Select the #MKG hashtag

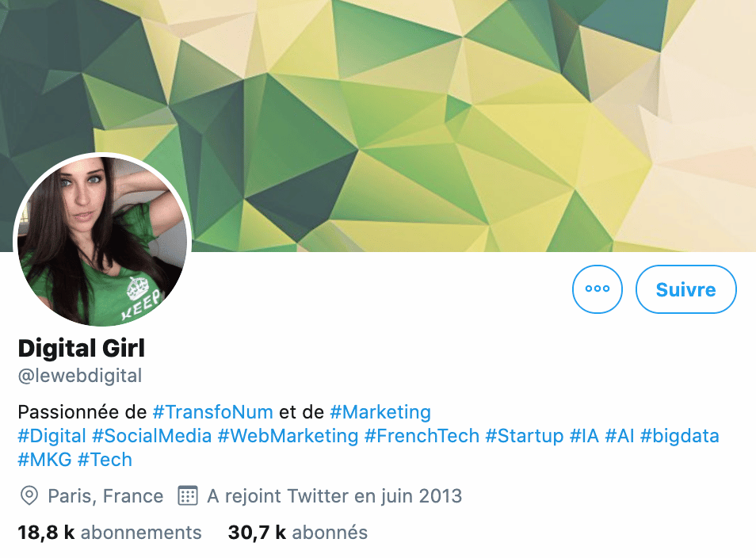pos(44,460)
